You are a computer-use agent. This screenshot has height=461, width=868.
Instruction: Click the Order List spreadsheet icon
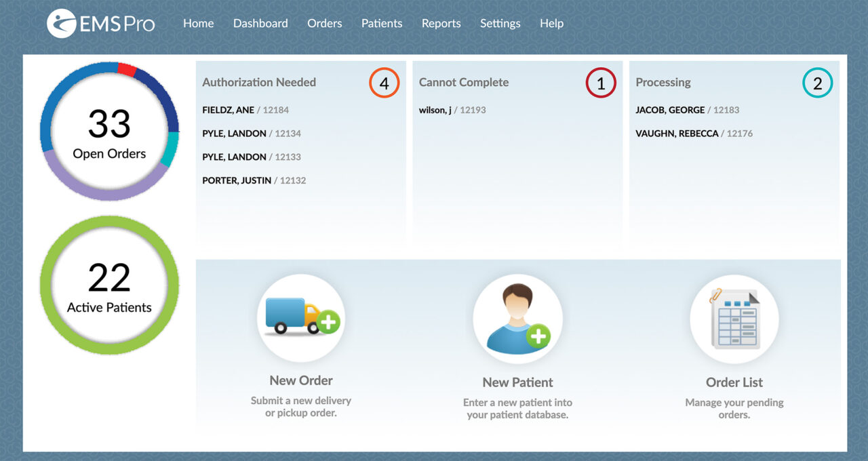(x=734, y=319)
